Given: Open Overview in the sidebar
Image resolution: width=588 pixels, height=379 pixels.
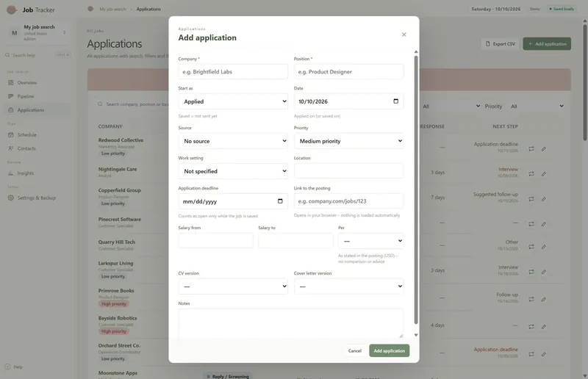Looking at the screenshot, I should click(x=38, y=82).
